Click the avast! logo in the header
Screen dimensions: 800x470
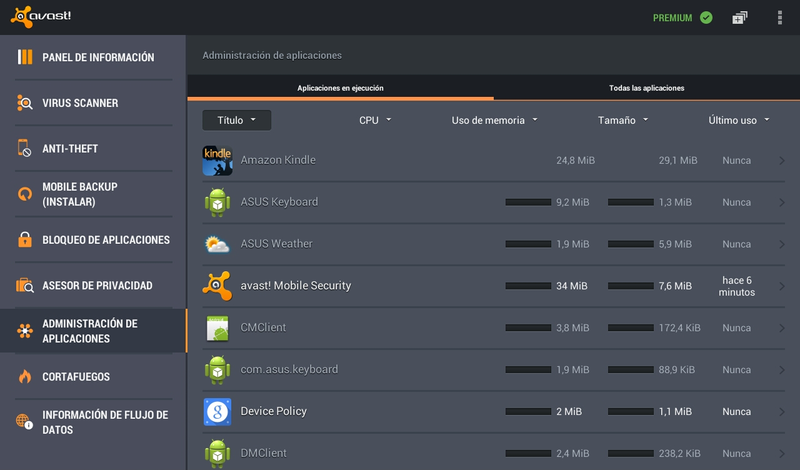click(41, 17)
